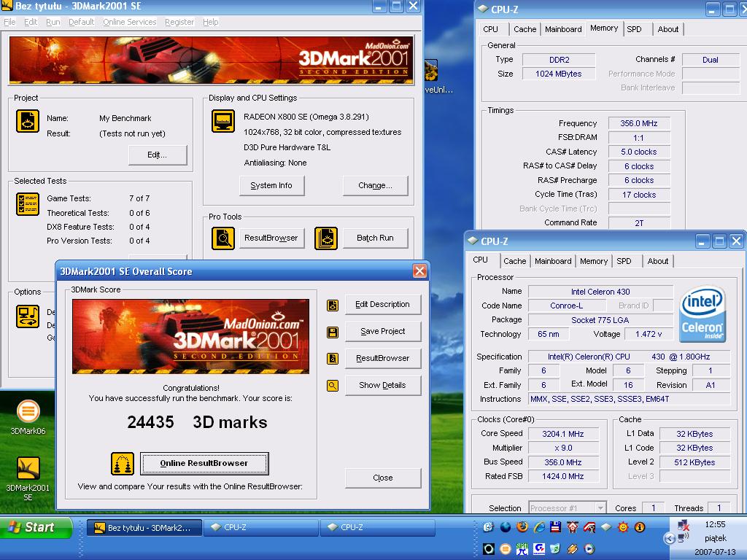Open the Run menu in 3DMark2001
Screen dimensions: 747x560
click(x=53, y=22)
